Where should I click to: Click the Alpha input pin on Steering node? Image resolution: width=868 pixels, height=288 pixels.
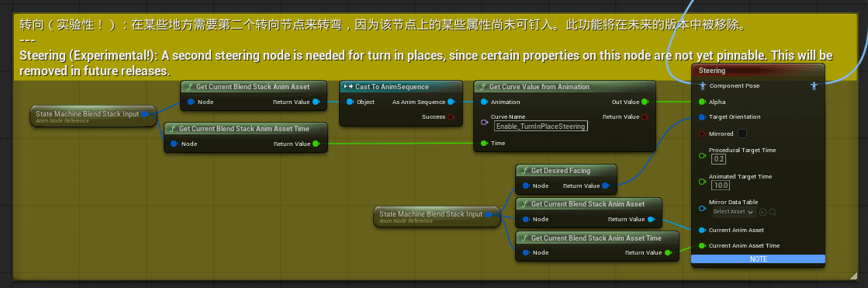click(x=703, y=102)
